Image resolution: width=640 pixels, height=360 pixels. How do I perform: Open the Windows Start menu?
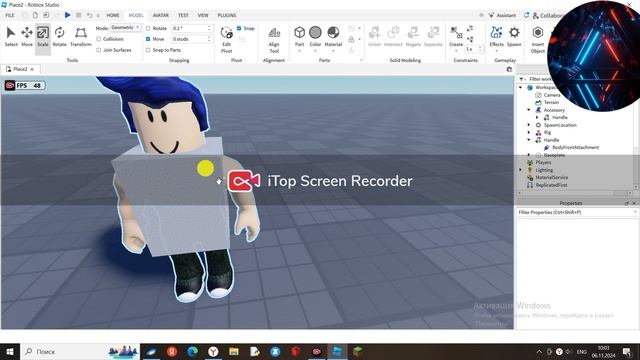click(x=10, y=351)
